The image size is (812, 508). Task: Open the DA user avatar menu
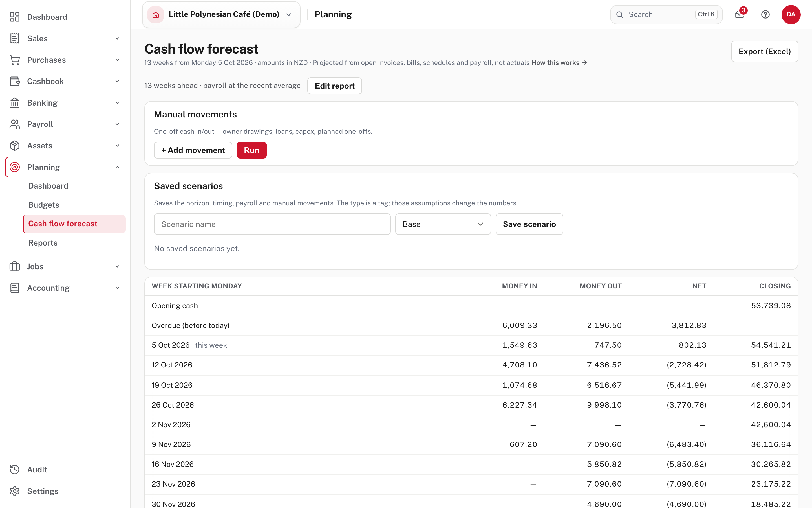(x=791, y=14)
